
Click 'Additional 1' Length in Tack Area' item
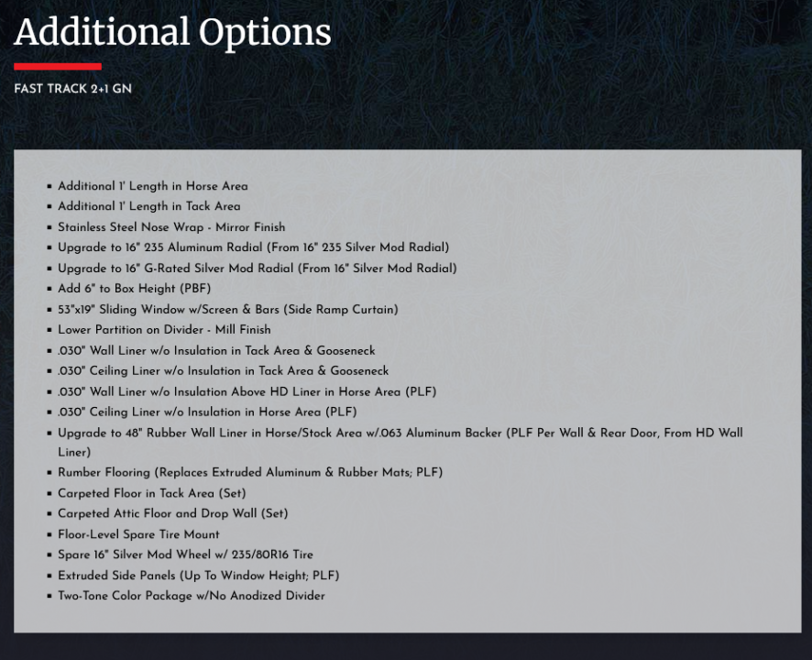pos(149,206)
